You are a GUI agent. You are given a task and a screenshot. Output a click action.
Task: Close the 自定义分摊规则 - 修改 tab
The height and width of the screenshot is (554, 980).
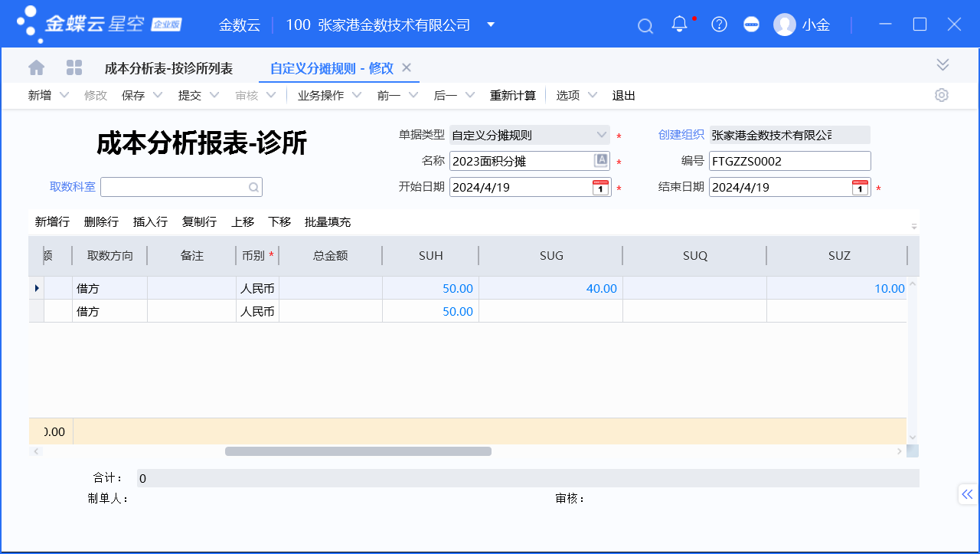click(x=407, y=67)
